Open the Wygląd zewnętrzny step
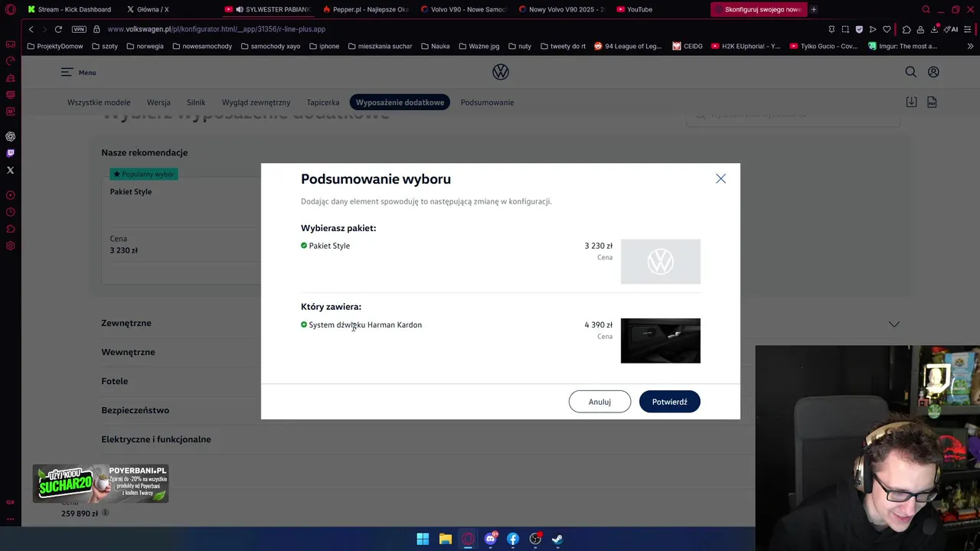The width and height of the screenshot is (980, 551). coord(256,103)
